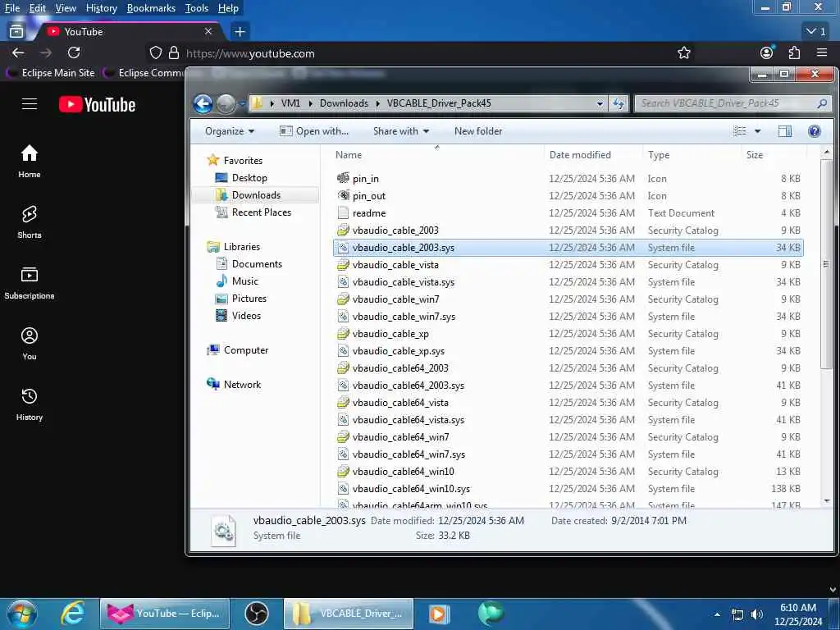This screenshot has width=840, height=630.
Task: Refresh the Explorer folder view
Action: 619,103
